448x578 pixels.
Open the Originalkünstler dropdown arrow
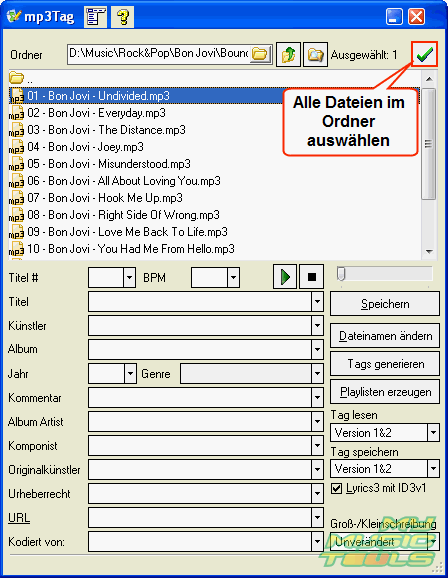pyautogui.click(x=317, y=469)
